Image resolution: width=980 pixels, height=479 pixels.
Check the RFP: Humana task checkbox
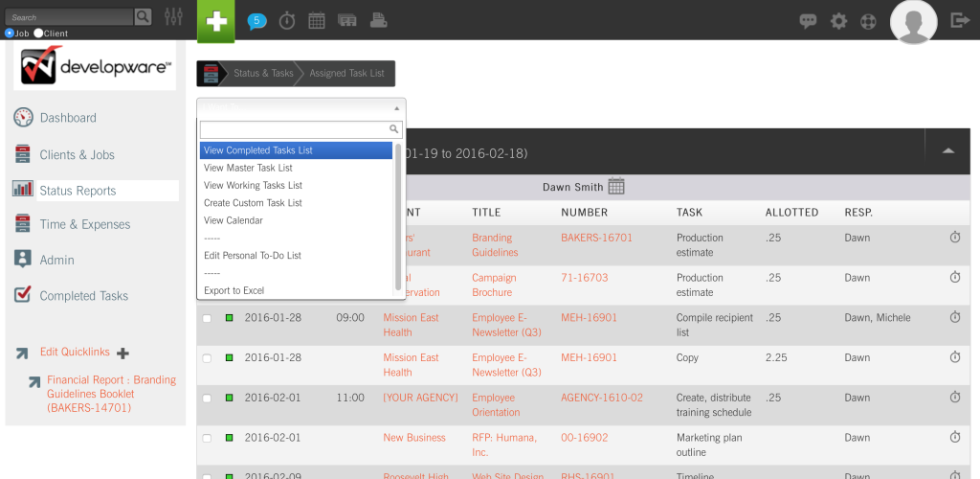point(207,439)
